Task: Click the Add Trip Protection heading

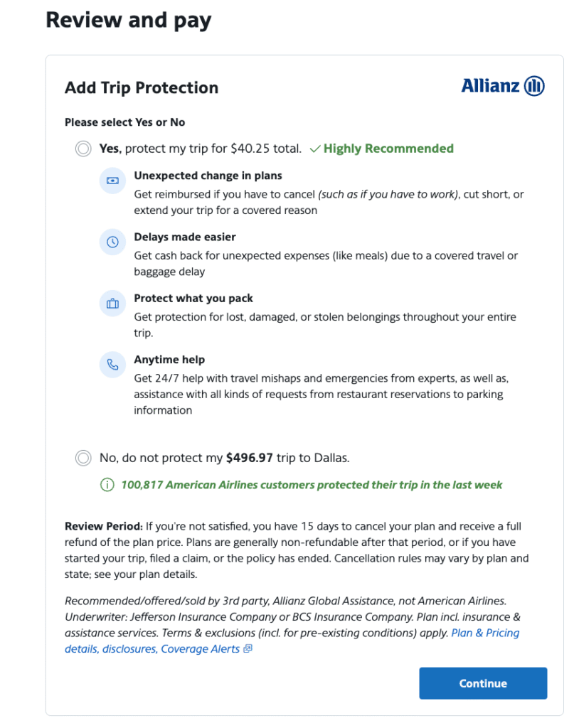Action: [x=142, y=87]
